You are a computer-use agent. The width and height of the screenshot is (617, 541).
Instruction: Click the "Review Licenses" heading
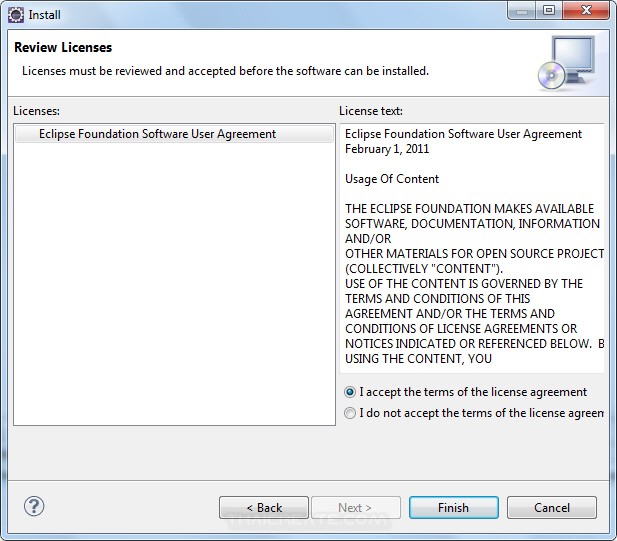pos(63,48)
